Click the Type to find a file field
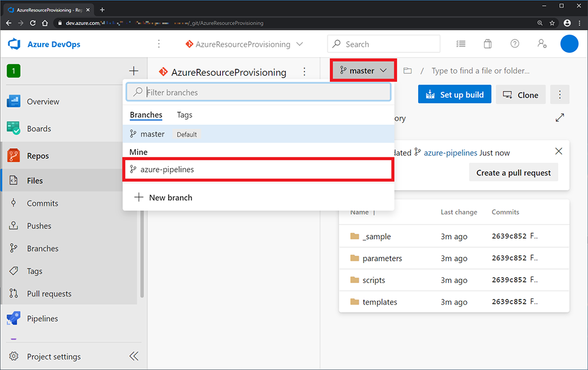 click(480, 70)
